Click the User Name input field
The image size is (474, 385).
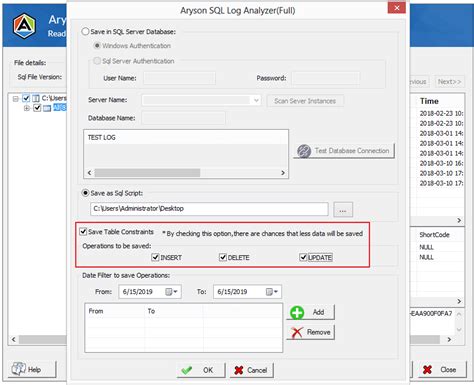click(179, 78)
